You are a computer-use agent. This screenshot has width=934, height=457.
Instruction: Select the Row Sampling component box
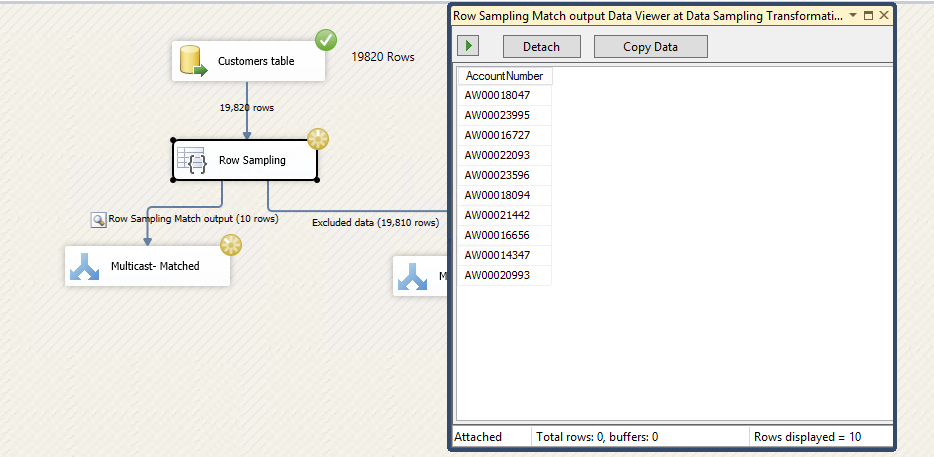tap(245, 160)
